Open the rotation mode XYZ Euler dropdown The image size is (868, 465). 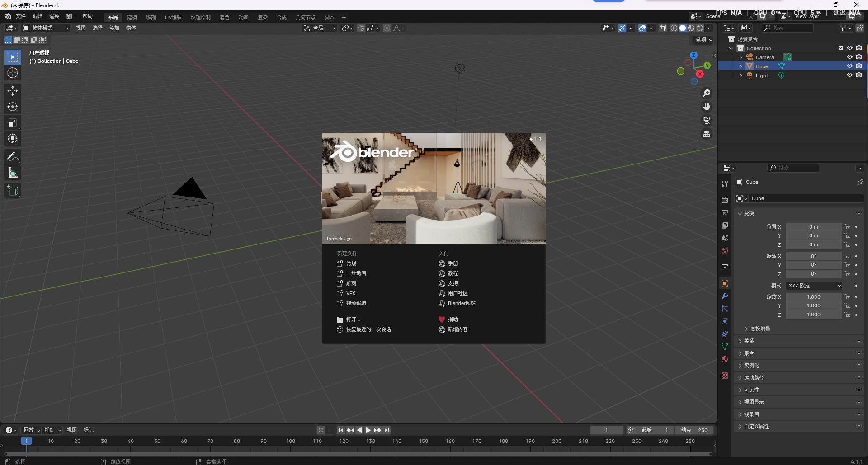814,285
